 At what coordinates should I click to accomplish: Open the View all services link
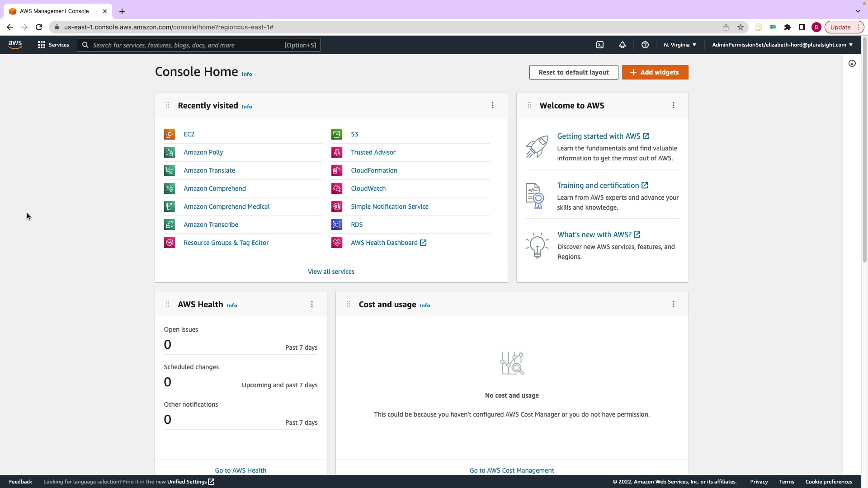[331, 272]
